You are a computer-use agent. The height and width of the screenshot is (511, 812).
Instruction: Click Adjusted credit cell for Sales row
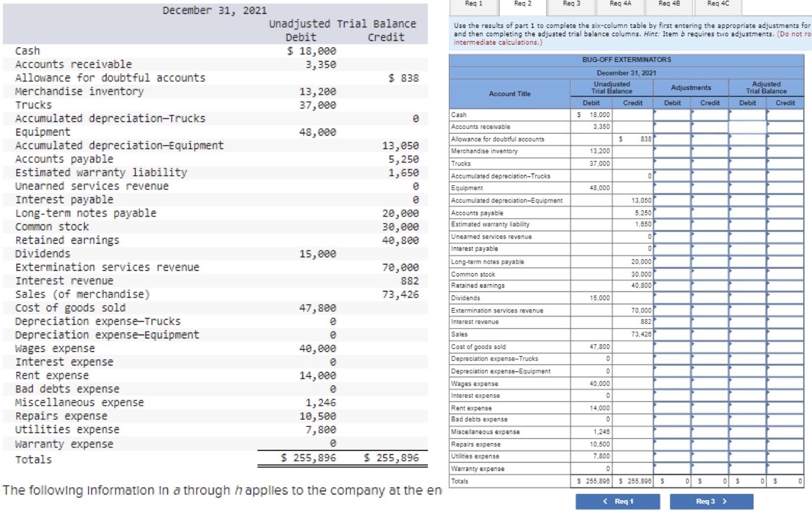pyautogui.click(x=785, y=334)
